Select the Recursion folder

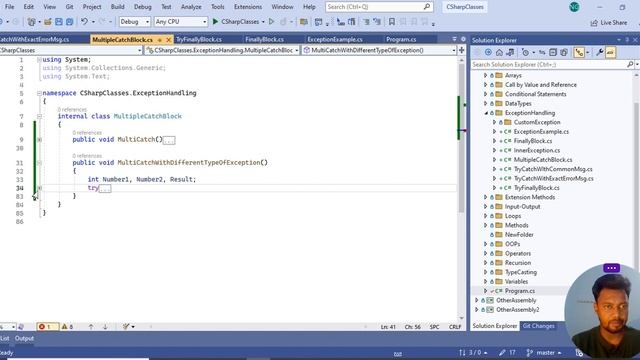518,263
